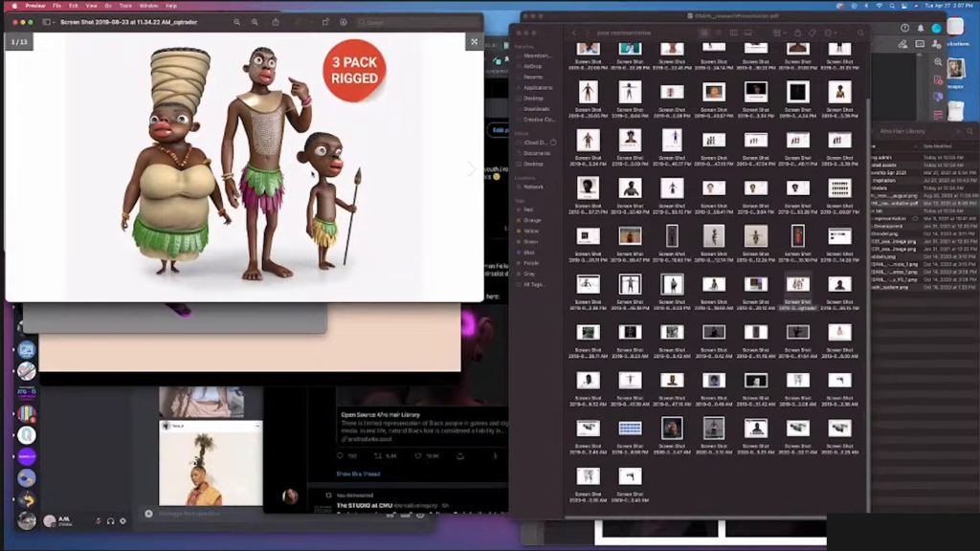The image size is (980, 551).
Task: Open Window menu in menu bar
Action: [148, 6]
